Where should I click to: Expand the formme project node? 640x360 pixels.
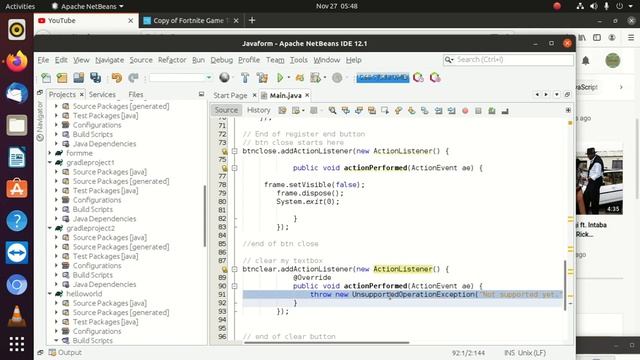pos(50,153)
